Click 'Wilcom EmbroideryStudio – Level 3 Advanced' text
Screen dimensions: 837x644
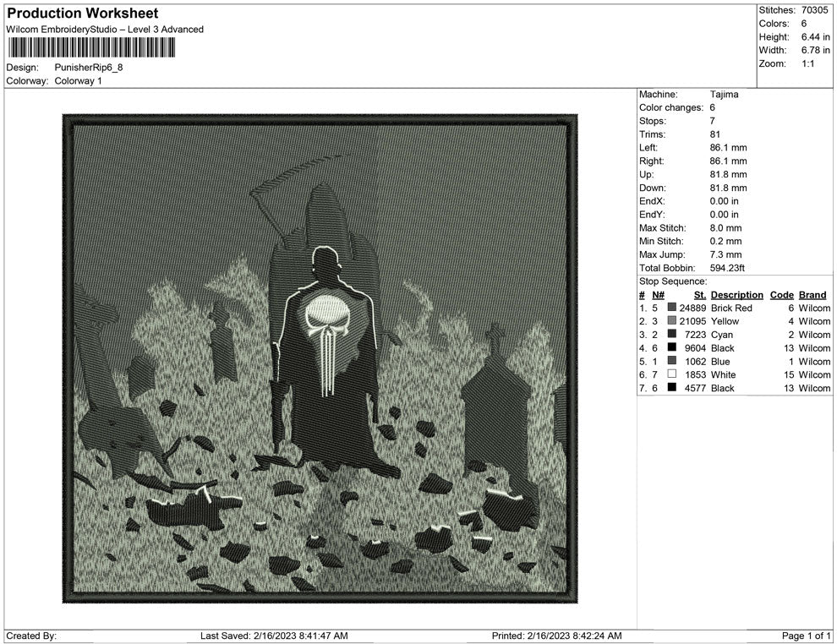[105, 30]
